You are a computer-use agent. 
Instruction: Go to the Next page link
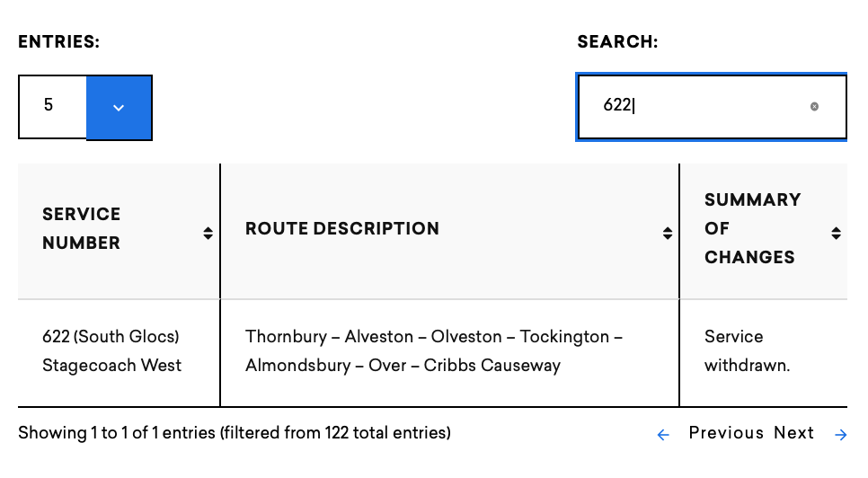click(794, 433)
